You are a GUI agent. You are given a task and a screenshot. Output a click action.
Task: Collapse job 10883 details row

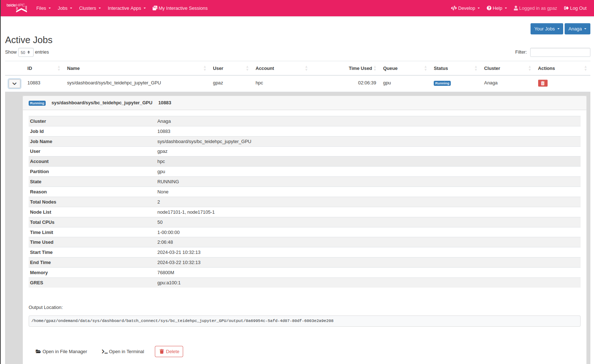[15, 84]
